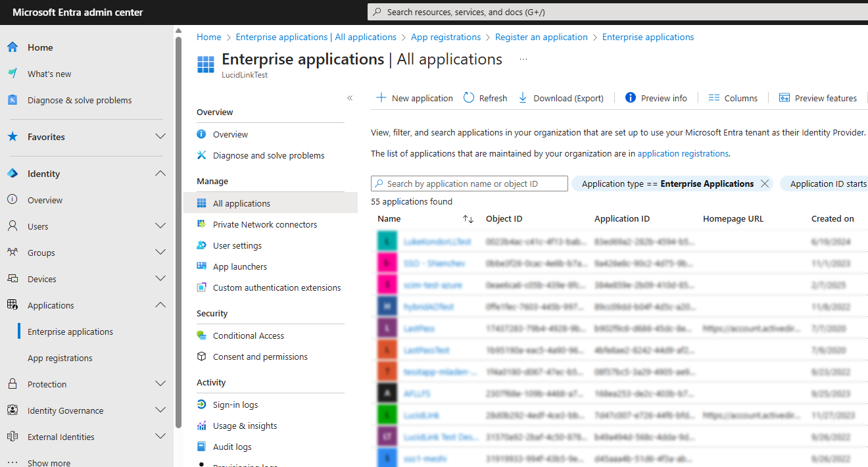Image resolution: width=868 pixels, height=467 pixels.
Task: Expand the Users submenu chevron
Action: click(x=160, y=226)
